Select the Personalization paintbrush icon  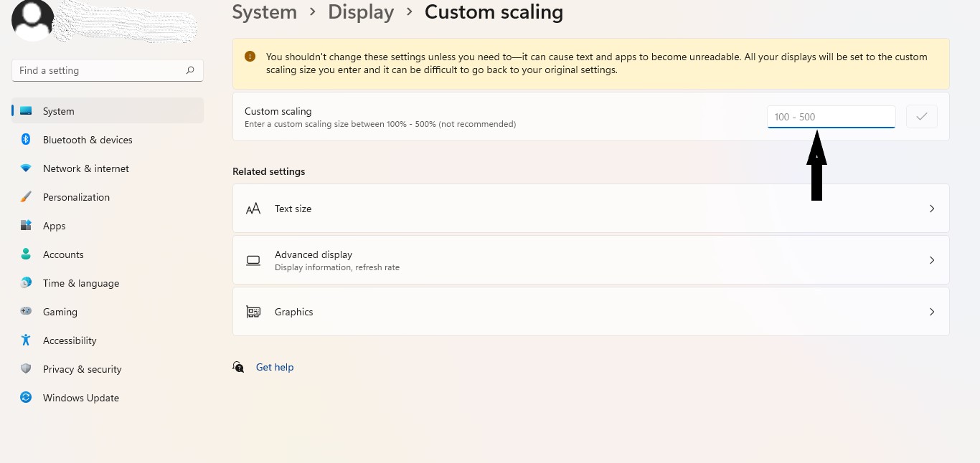(x=26, y=197)
